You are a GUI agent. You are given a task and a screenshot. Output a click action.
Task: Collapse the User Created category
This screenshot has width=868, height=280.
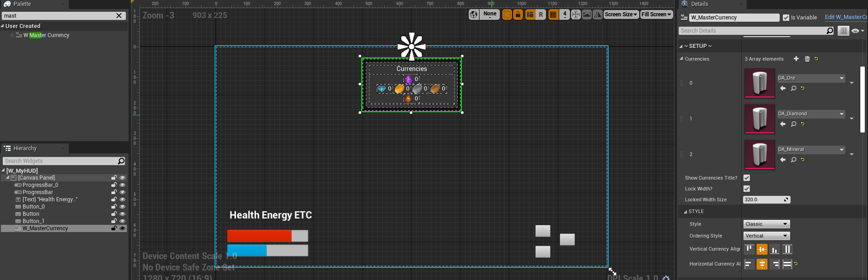click(2, 26)
